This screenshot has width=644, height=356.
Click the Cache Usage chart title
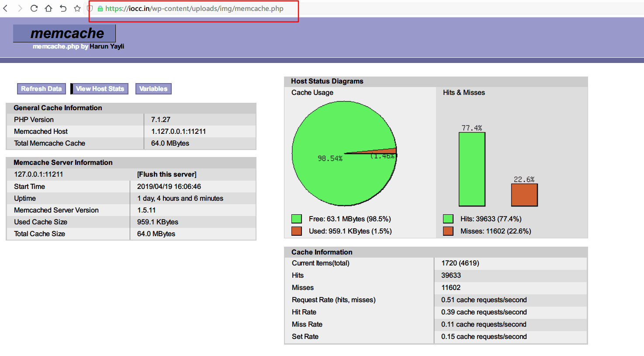312,93
